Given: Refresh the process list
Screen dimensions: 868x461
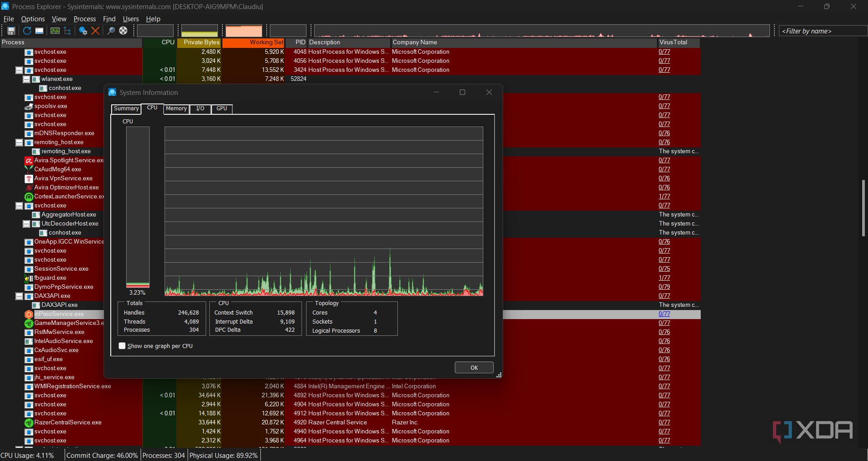Looking at the screenshot, I should pos(26,30).
